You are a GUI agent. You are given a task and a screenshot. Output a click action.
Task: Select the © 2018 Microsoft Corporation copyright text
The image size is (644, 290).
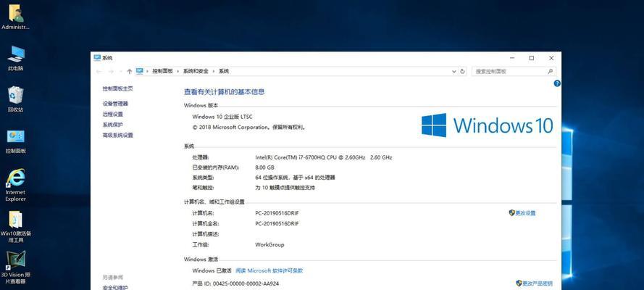click(x=249, y=128)
